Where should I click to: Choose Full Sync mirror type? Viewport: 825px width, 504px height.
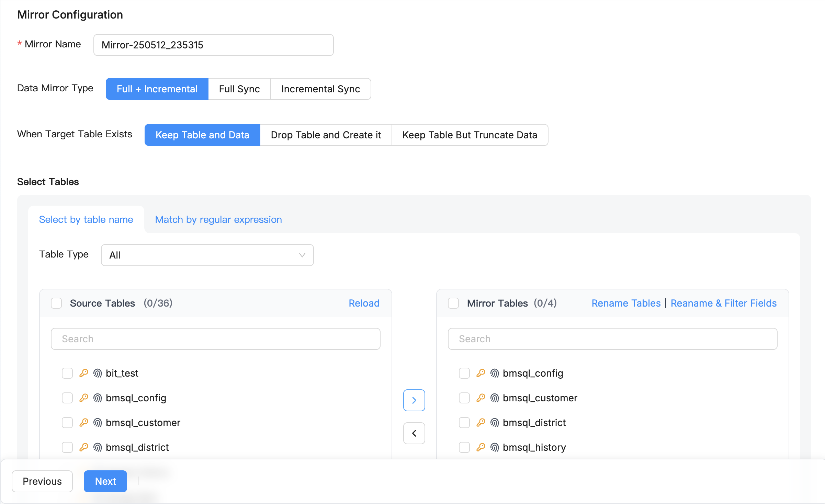[x=239, y=89]
